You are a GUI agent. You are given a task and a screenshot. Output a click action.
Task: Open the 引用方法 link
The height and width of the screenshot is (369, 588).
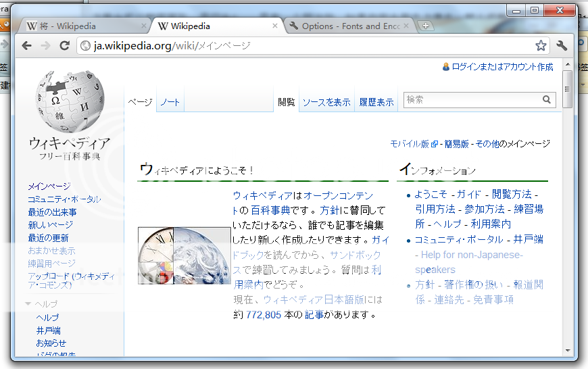[435, 210]
